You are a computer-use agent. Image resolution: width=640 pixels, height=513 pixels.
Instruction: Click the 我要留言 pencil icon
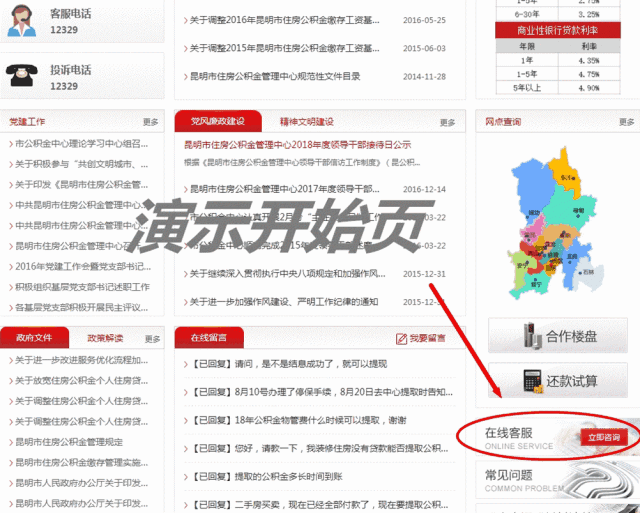(x=401, y=338)
